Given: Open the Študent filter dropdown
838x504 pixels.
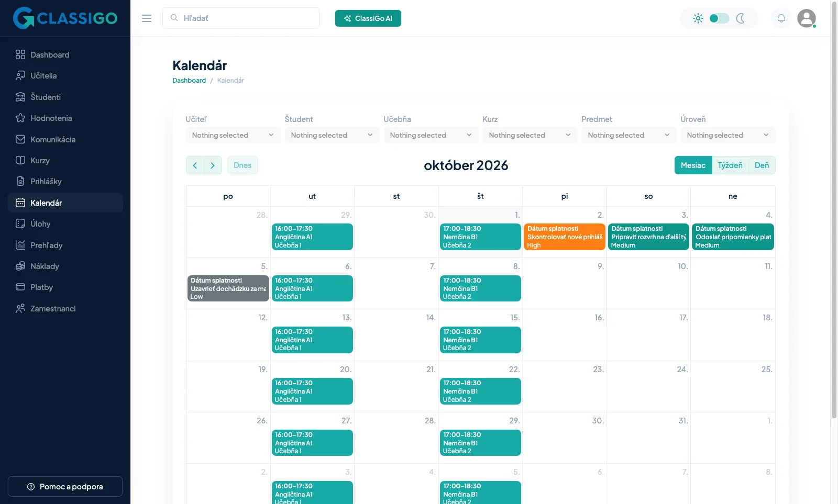Looking at the screenshot, I should [332, 135].
